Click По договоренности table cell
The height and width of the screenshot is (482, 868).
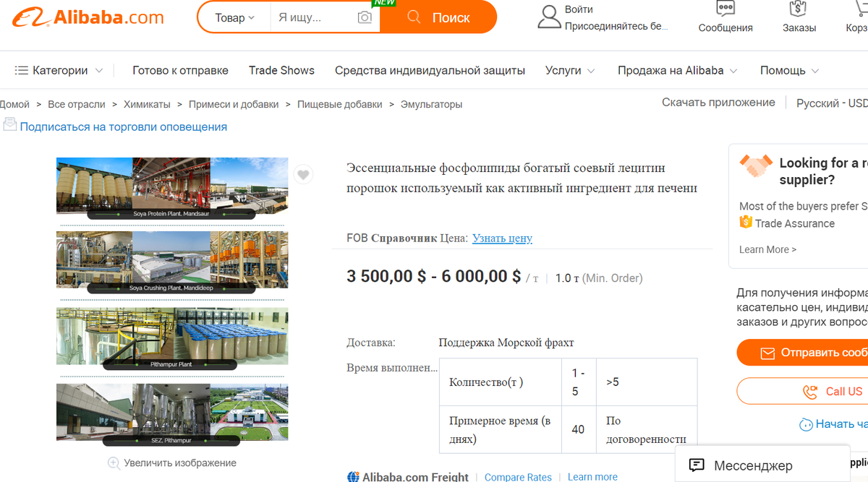[647, 430]
